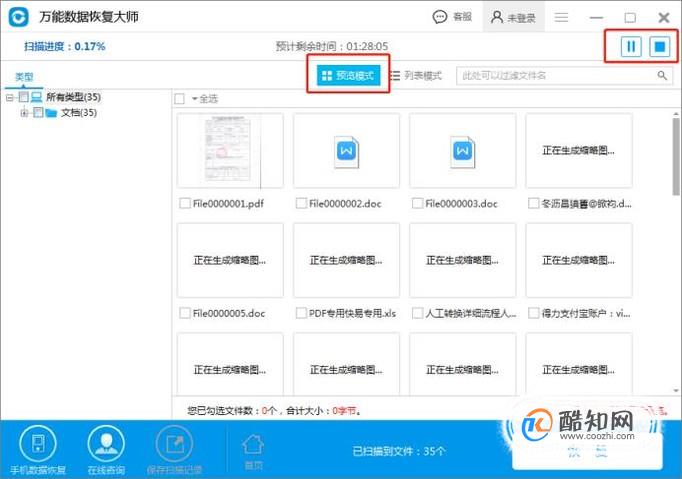Click File0000002.doc document icon thumbnail
This screenshot has height=479, width=682.
[347, 152]
